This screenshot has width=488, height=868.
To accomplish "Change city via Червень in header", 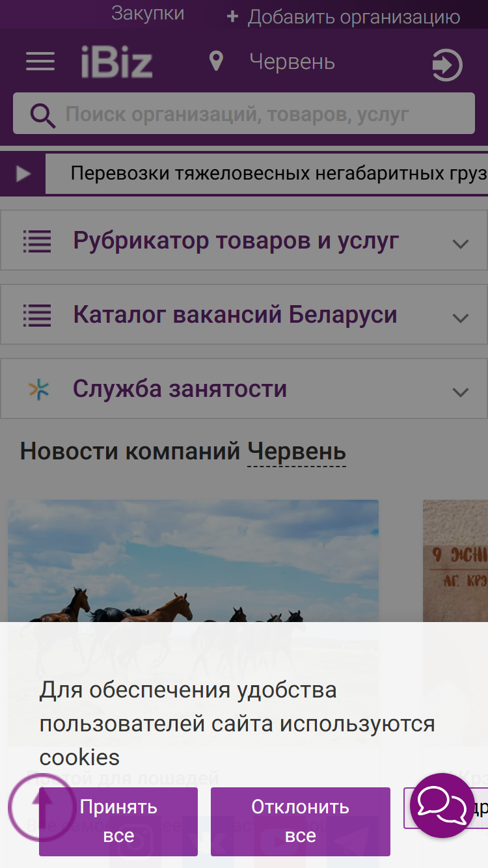I will click(x=292, y=62).
